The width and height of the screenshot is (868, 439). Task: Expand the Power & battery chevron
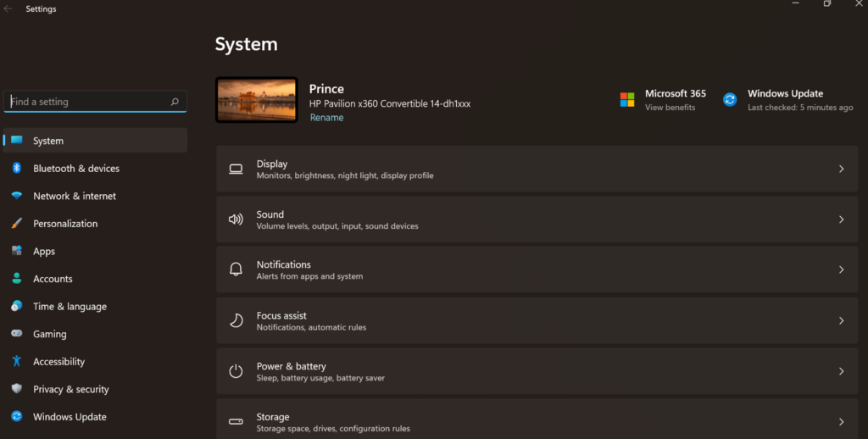coord(841,371)
